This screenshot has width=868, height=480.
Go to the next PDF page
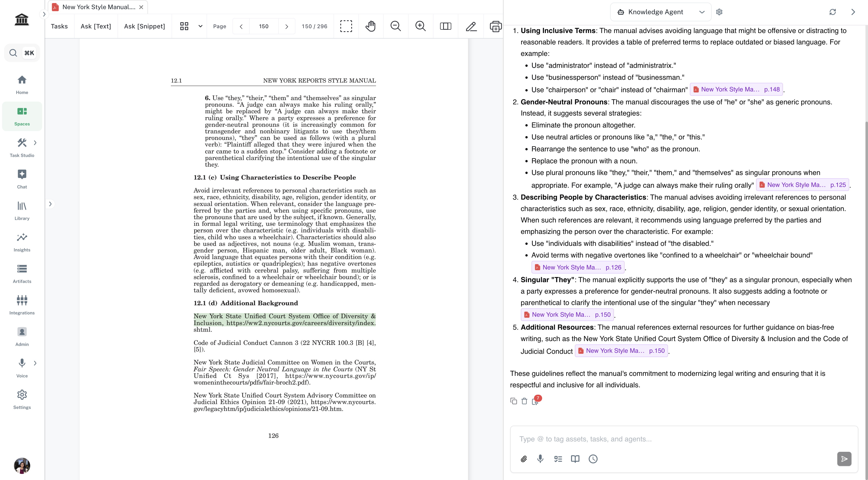(x=286, y=26)
